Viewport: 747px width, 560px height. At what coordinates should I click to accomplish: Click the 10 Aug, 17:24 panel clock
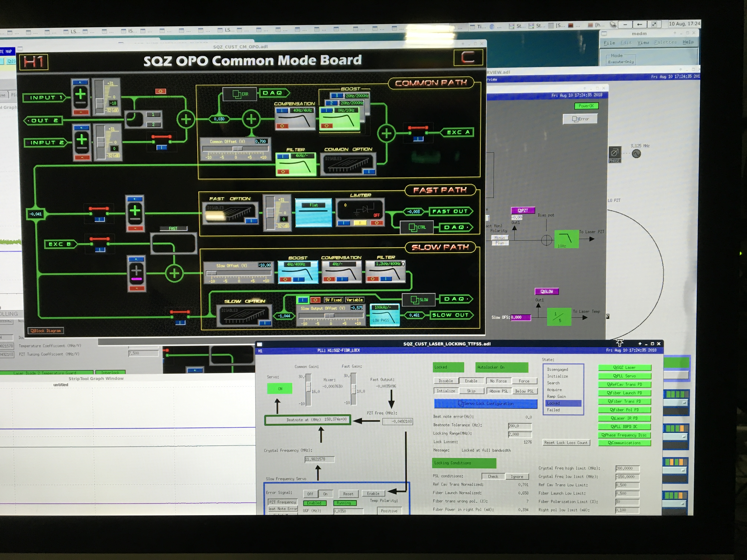tap(684, 24)
